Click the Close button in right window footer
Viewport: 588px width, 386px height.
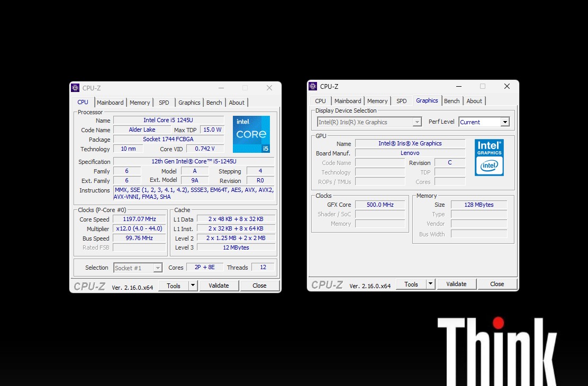tap(497, 284)
